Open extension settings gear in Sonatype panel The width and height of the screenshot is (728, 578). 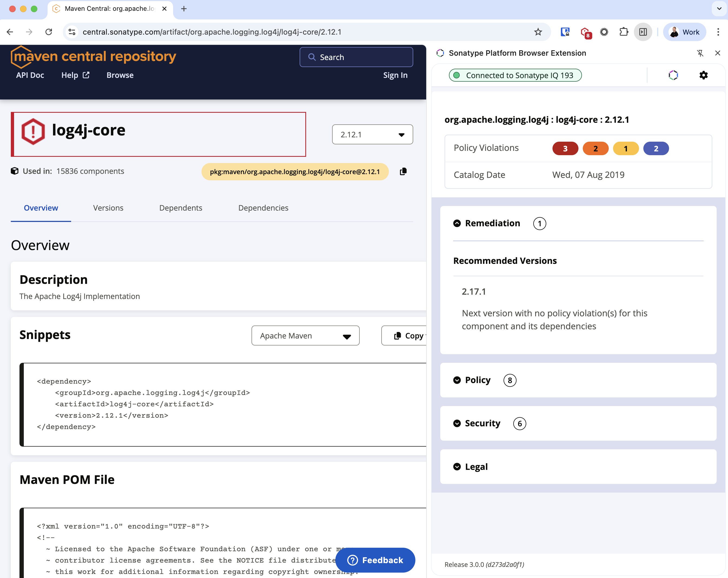[703, 75]
